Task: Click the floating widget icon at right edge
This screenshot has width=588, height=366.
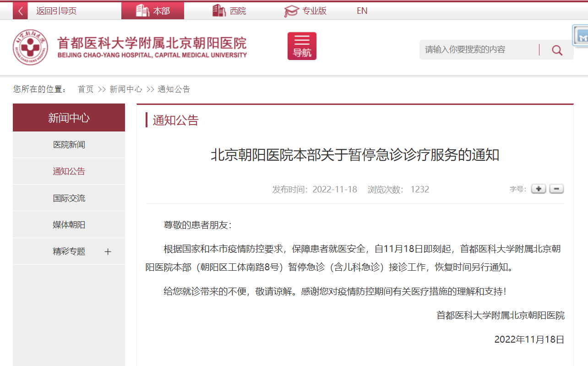Action: tap(581, 36)
